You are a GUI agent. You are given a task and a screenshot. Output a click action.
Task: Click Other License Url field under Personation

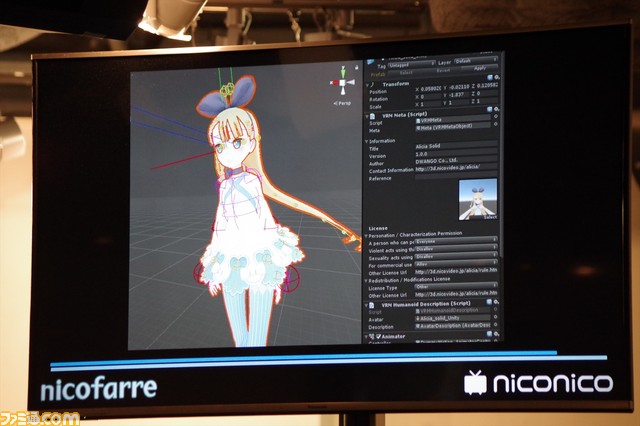tap(456, 271)
